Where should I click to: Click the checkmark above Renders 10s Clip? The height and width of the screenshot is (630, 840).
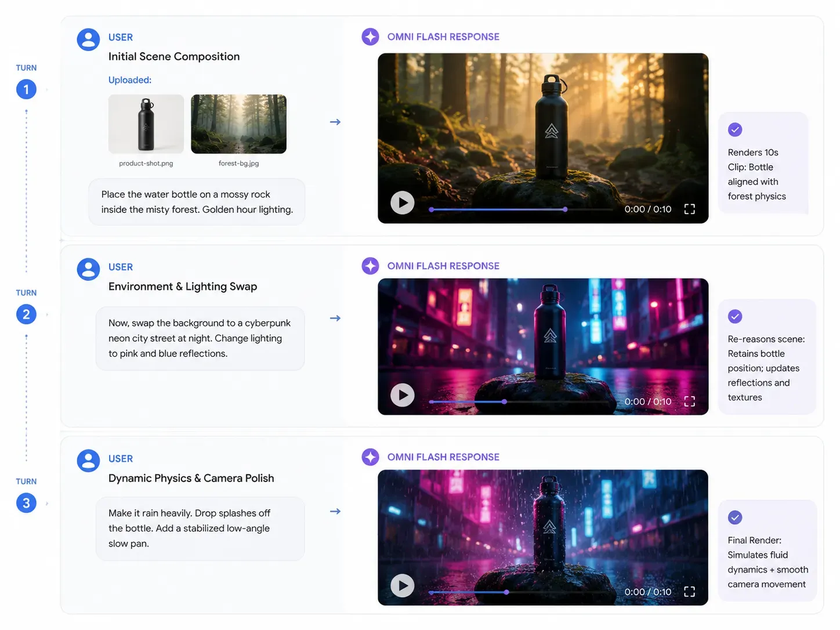pyautogui.click(x=735, y=129)
